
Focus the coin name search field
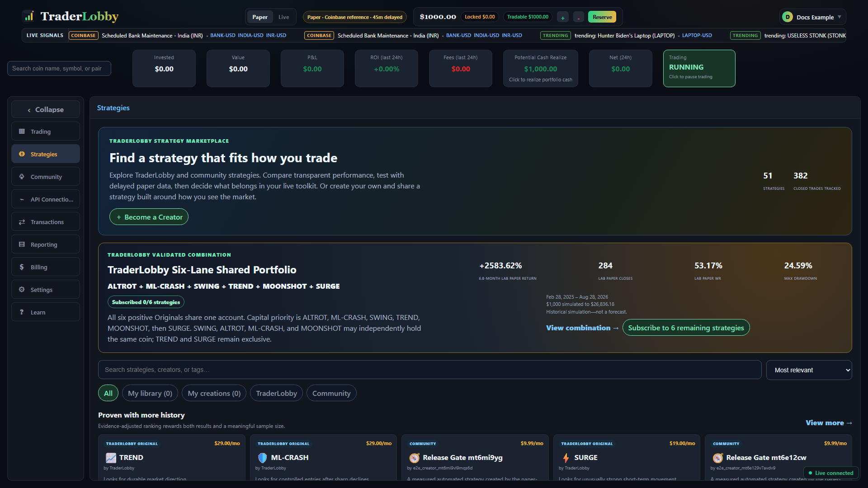tap(59, 68)
